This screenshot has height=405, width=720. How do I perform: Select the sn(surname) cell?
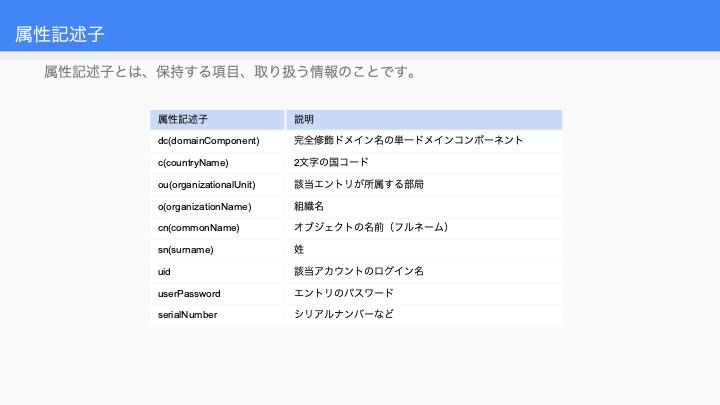click(217, 250)
